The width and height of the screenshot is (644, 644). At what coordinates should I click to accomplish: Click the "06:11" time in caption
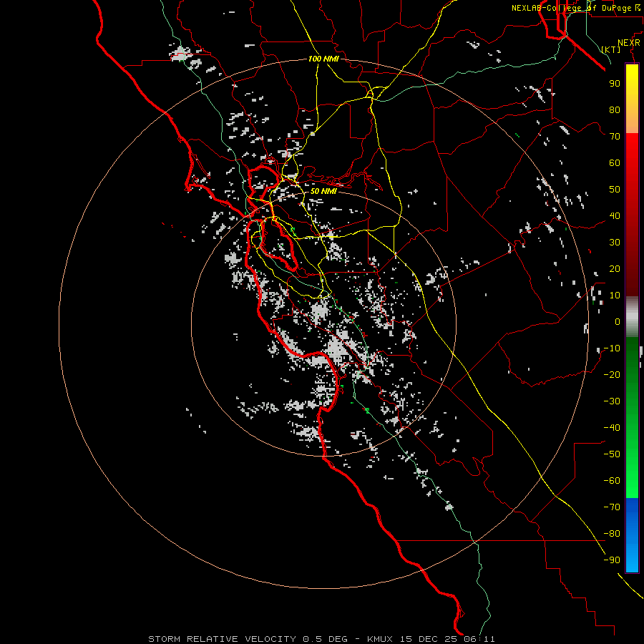click(x=479, y=639)
